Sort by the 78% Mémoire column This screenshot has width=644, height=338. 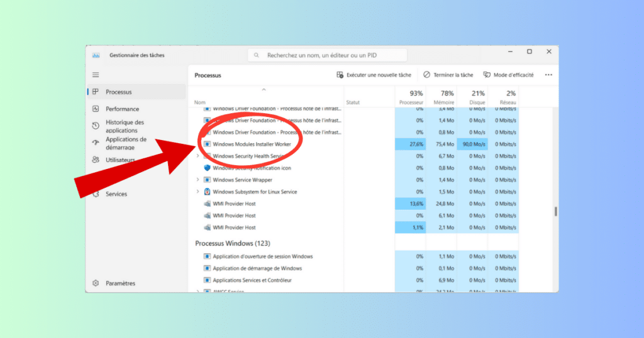coord(441,97)
